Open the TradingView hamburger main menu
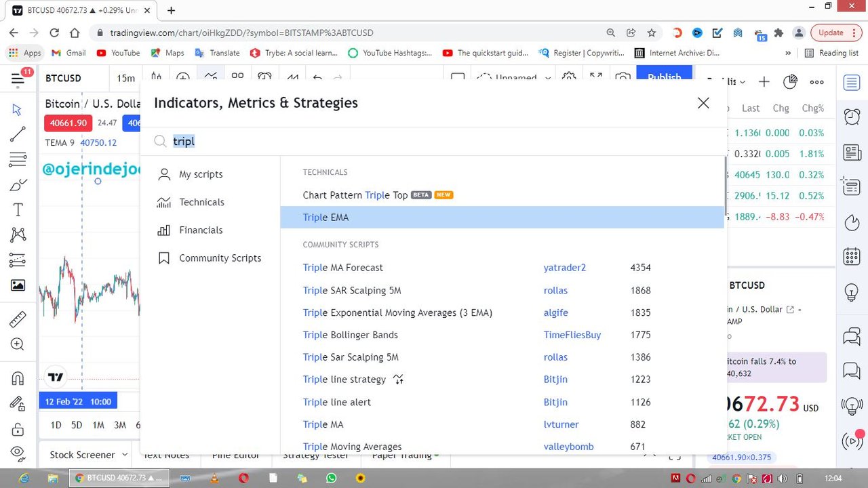Image resolution: width=868 pixels, height=488 pixels. click(18, 79)
